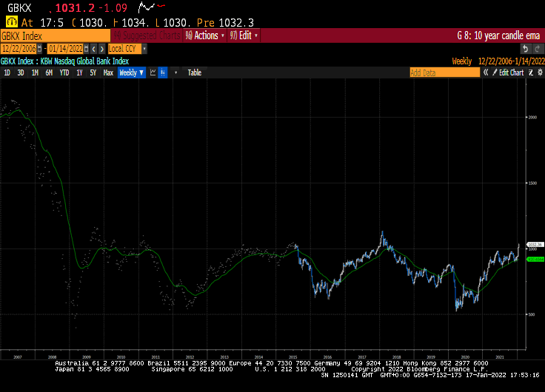The height and width of the screenshot is (392, 545).
Task: Select the 1M range tab
Action: click(35, 72)
